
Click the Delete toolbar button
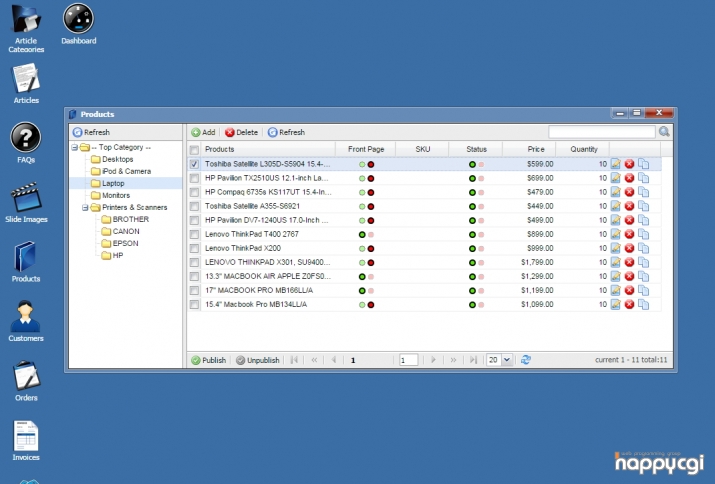point(241,132)
